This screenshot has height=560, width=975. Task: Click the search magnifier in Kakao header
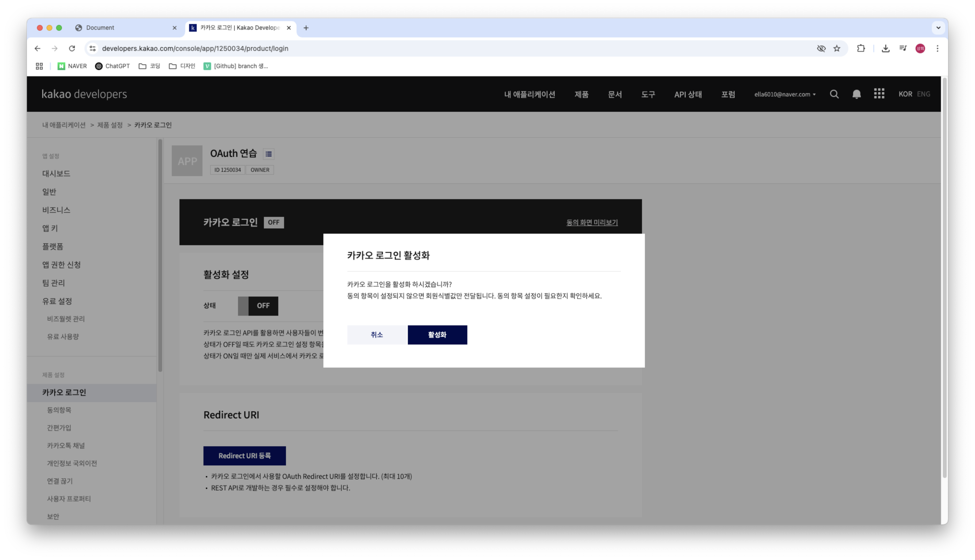point(834,94)
